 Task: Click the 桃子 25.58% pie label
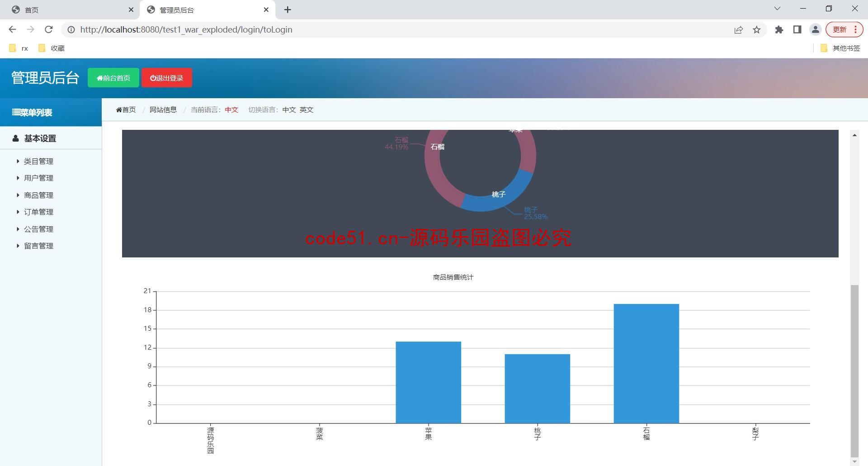[536, 213]
